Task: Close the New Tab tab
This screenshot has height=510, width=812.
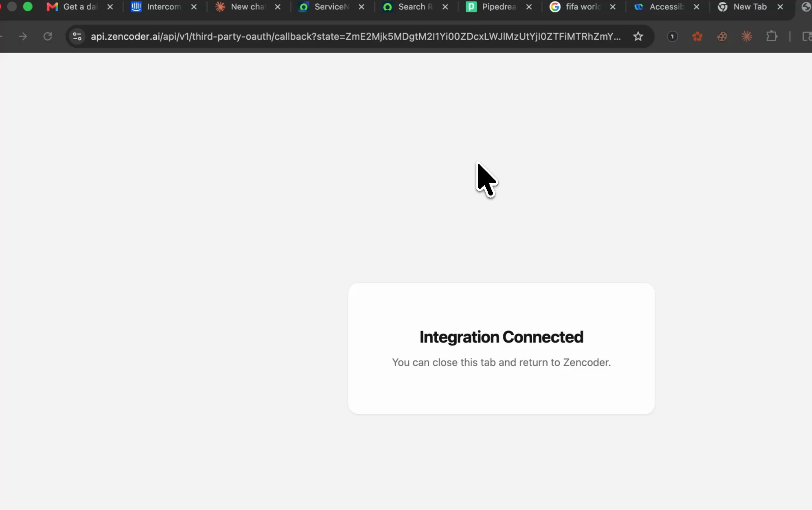Action: coord(780,7)
